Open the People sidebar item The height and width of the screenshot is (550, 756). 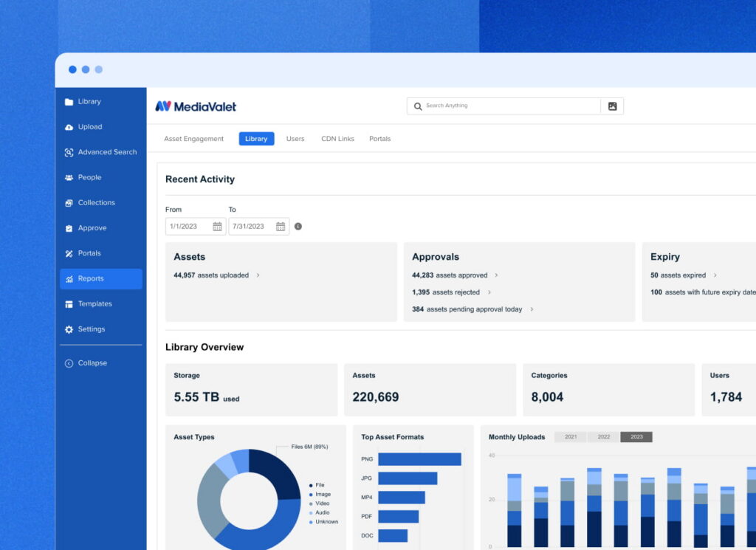tap(89, 178)
